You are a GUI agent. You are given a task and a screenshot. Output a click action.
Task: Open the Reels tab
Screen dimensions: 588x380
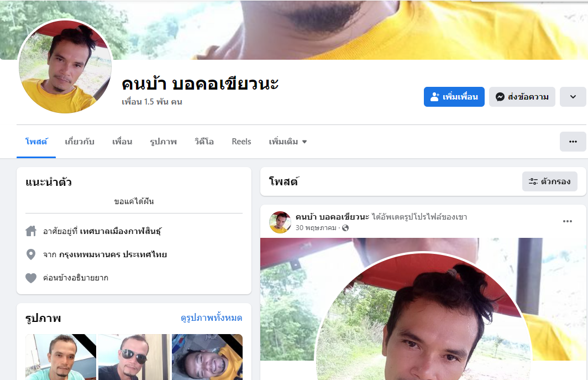coord(241,142)
